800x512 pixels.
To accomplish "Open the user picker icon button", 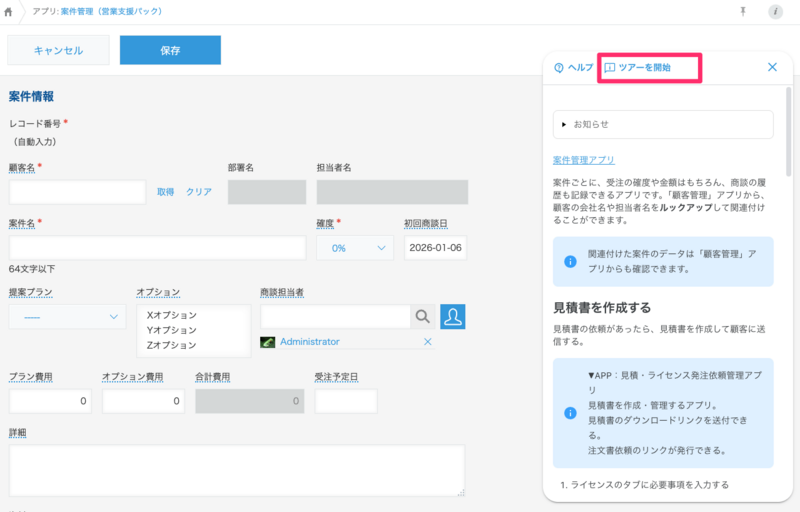I will [453, 317].
